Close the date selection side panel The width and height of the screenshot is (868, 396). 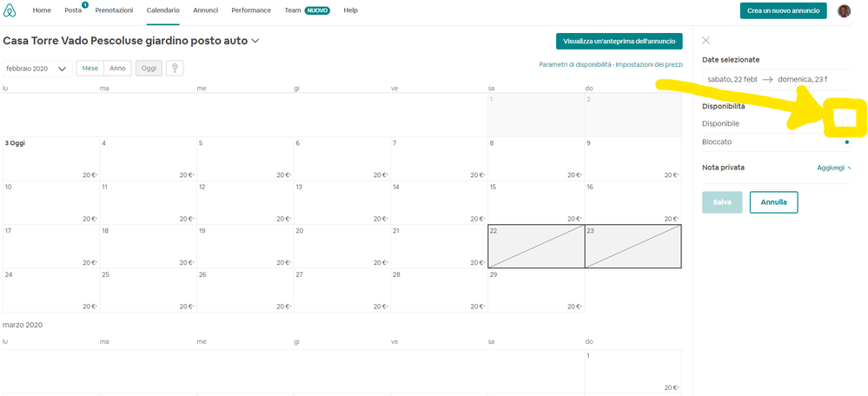coord(706,40)
